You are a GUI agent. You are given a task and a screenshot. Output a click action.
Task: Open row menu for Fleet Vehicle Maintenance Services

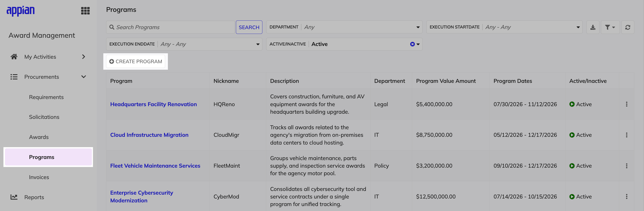(627, 166)
